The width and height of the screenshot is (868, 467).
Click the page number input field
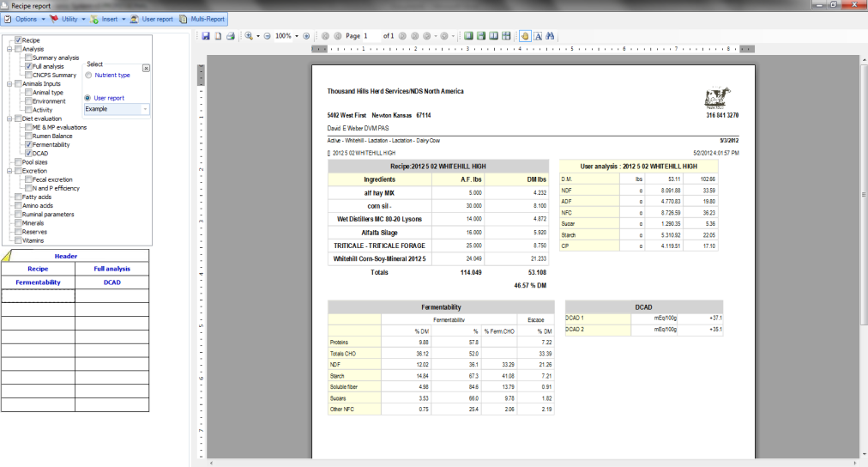point(371,36)
